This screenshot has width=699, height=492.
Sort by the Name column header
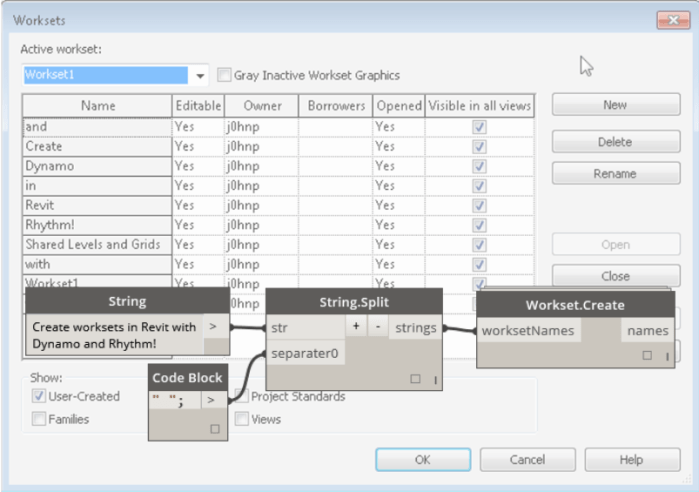98,105
